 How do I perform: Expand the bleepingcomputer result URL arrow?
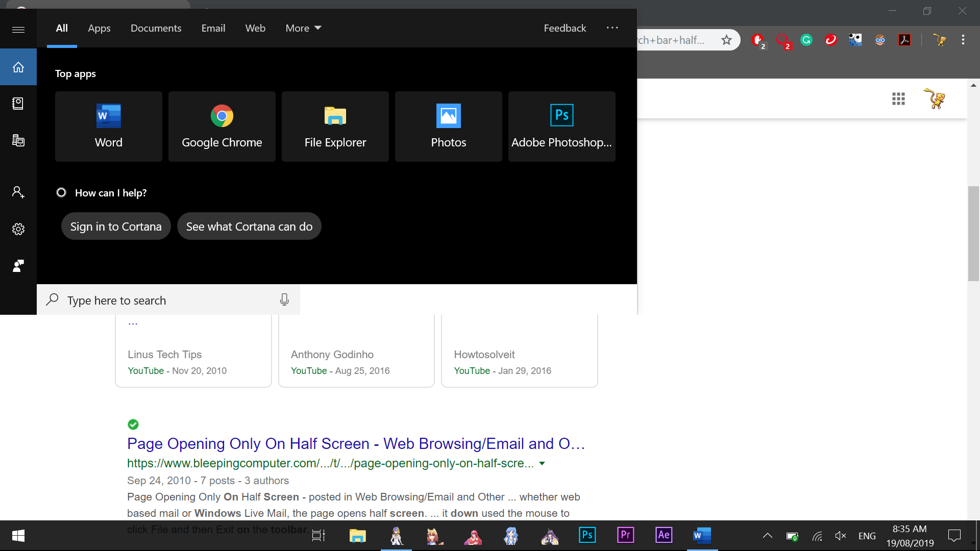[542, 463]
